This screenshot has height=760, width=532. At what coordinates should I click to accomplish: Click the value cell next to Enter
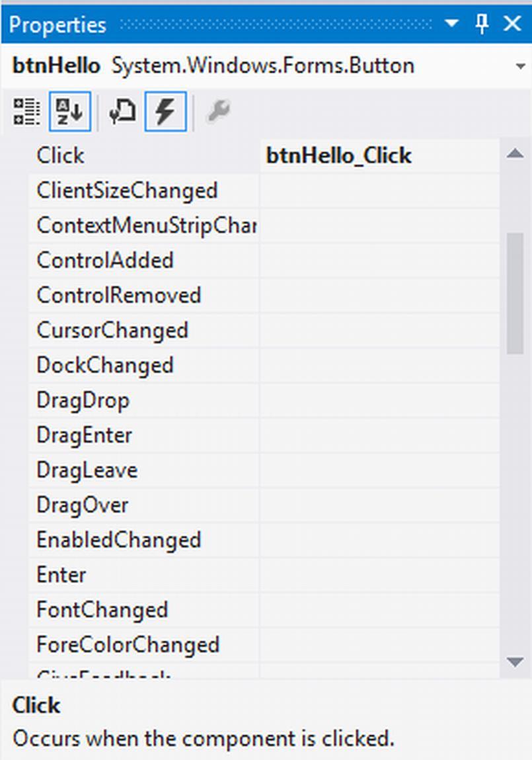379,575
